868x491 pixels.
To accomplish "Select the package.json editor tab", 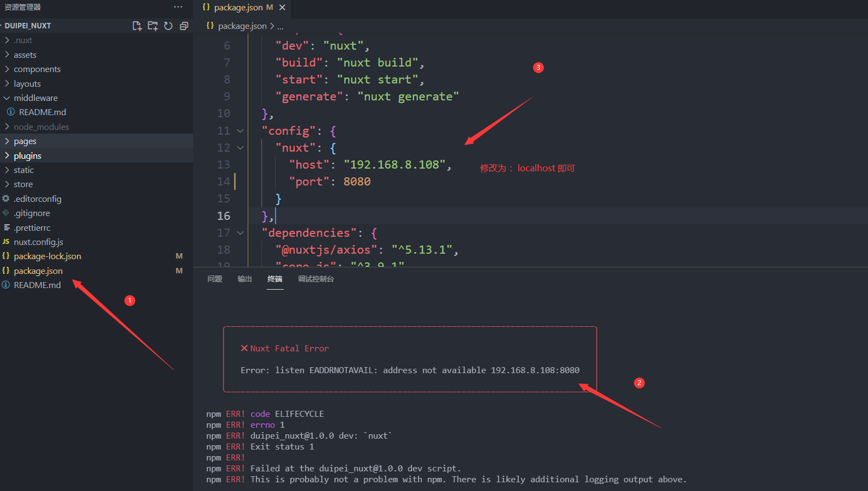I will tap(243, 8).
